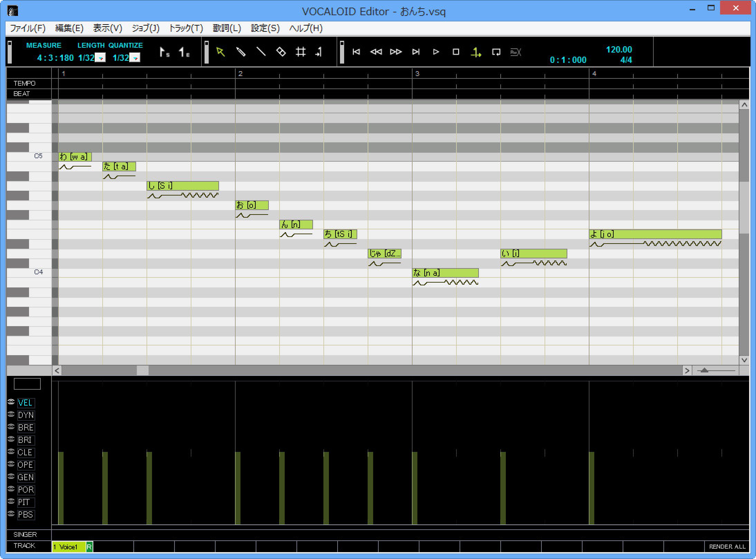Viewport: 756px width, 559px height.
Task: Select the BRE control parameter
Action: point(26,428)
